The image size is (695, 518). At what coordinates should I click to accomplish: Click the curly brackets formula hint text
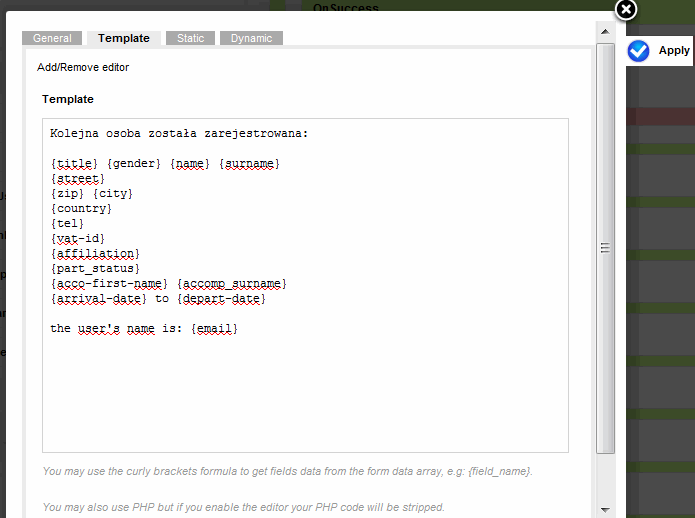(287, 471)
